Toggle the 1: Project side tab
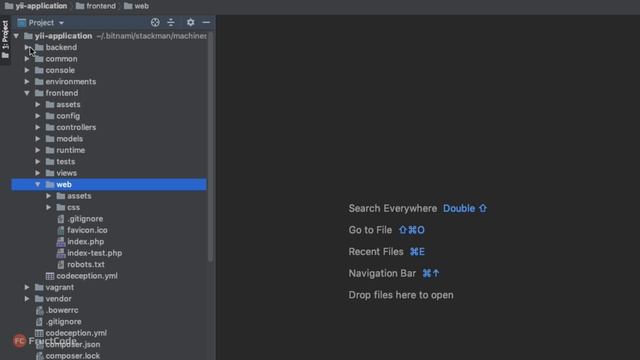 click(x=5, y=39)
